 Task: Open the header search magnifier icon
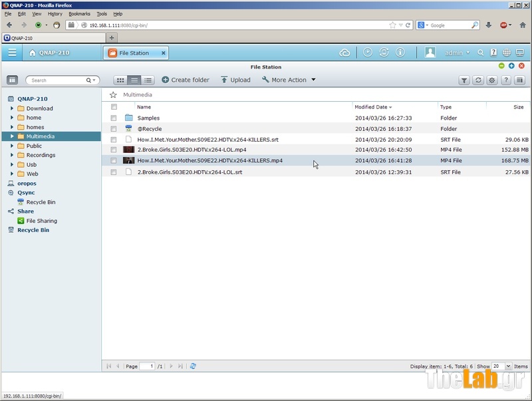point(480,53)
